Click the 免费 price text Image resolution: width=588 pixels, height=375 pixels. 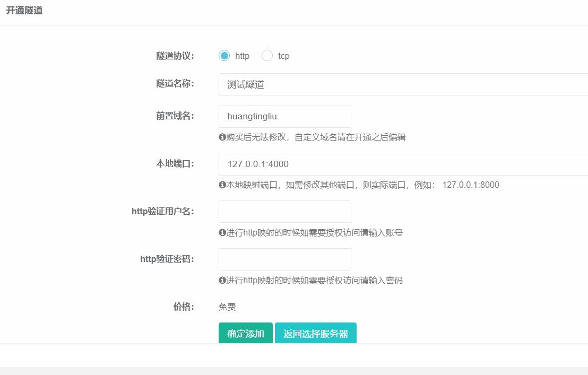click(x=228, y=307)
